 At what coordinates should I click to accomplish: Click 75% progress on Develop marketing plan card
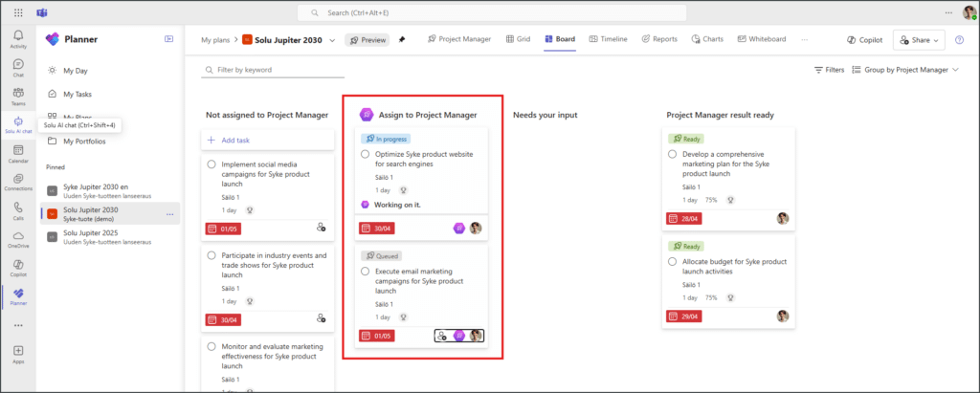coord(711,200)
